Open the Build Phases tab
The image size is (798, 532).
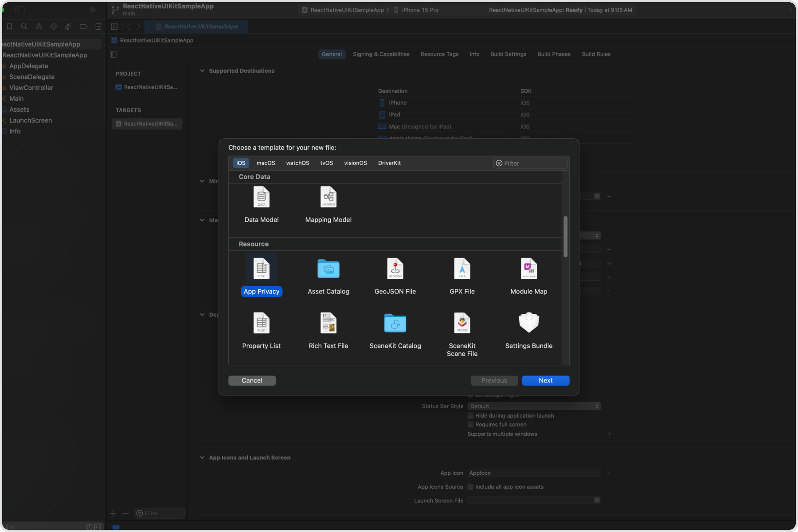point(554,54)
